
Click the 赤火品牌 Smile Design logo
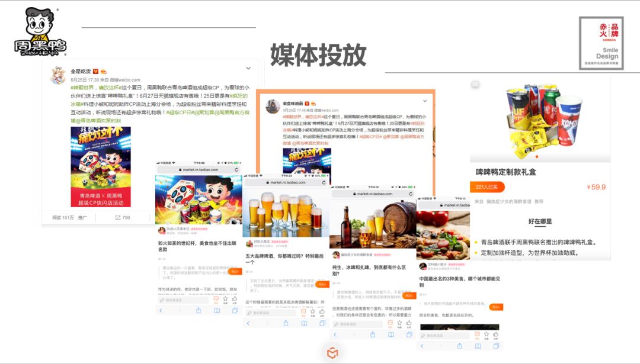click(601, 43)
